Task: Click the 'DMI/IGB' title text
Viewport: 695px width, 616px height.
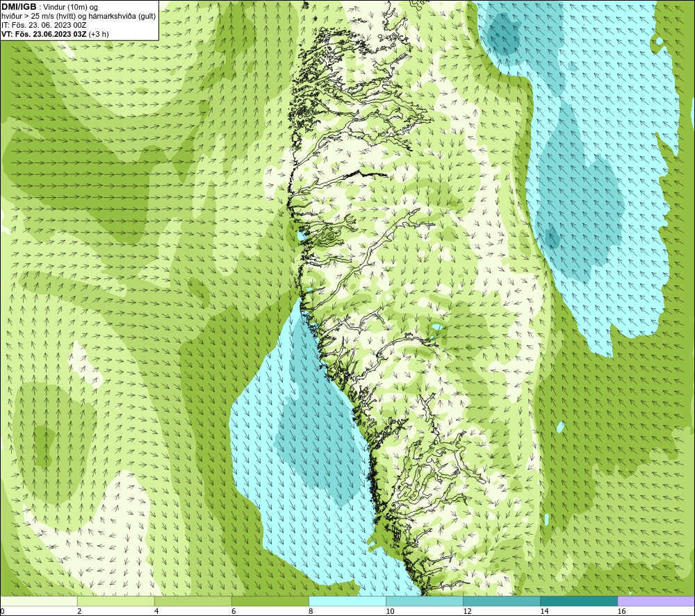Action: (x=19, y=7)
